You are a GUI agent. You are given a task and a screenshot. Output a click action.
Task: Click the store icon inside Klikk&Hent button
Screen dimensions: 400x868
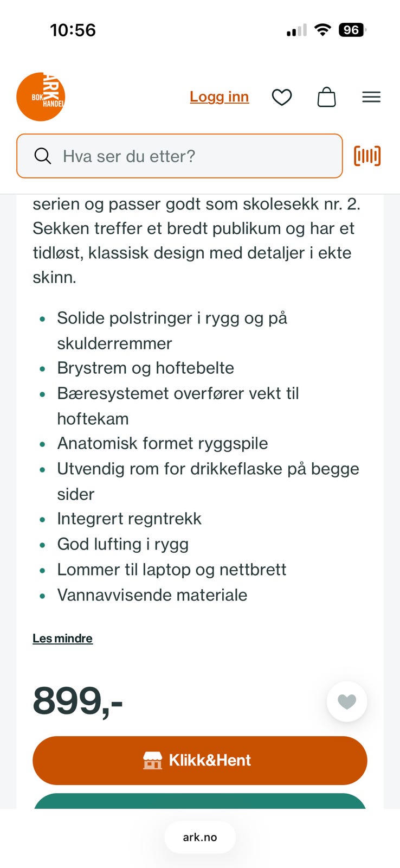point(153,760)
